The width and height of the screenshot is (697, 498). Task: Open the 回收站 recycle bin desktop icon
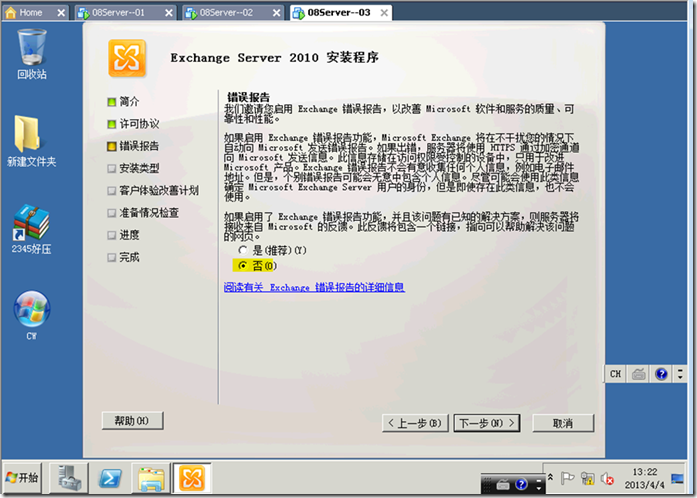click(x=32, y=54)
